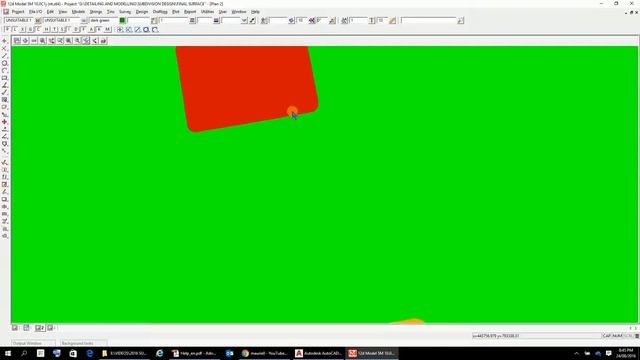Toggle the T snap button
The width and height of the screenshot is (640, 360).
click(54, 29)
